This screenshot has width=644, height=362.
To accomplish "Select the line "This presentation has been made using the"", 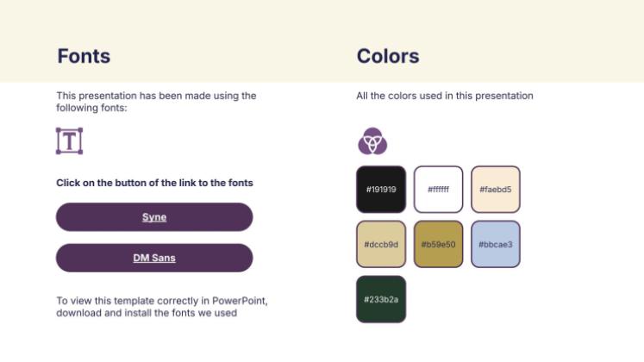I will [x=156, y=96].
